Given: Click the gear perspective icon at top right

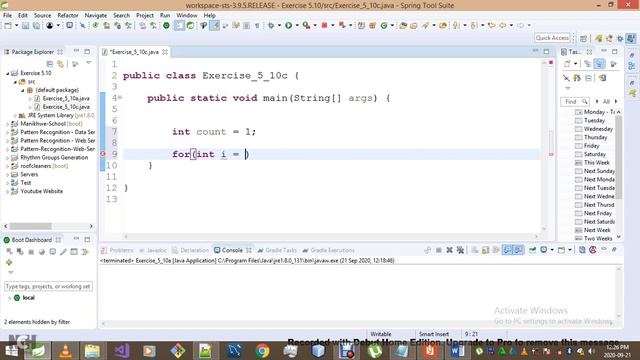Looking at the screenshot, I should pyautogui.click(x=620, y=38).
